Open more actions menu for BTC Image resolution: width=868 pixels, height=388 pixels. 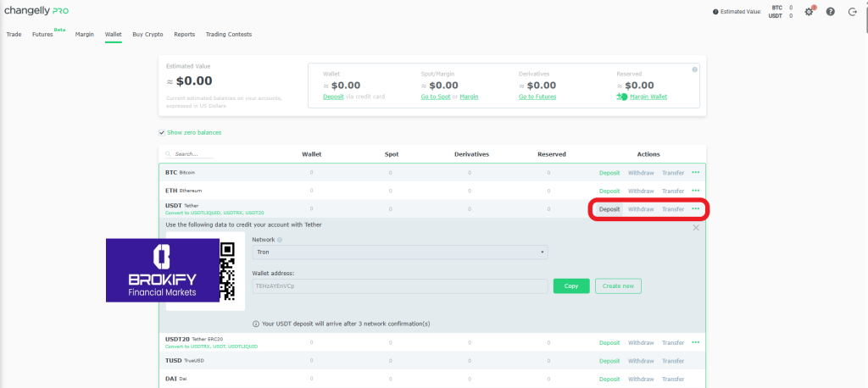point(696,172)
